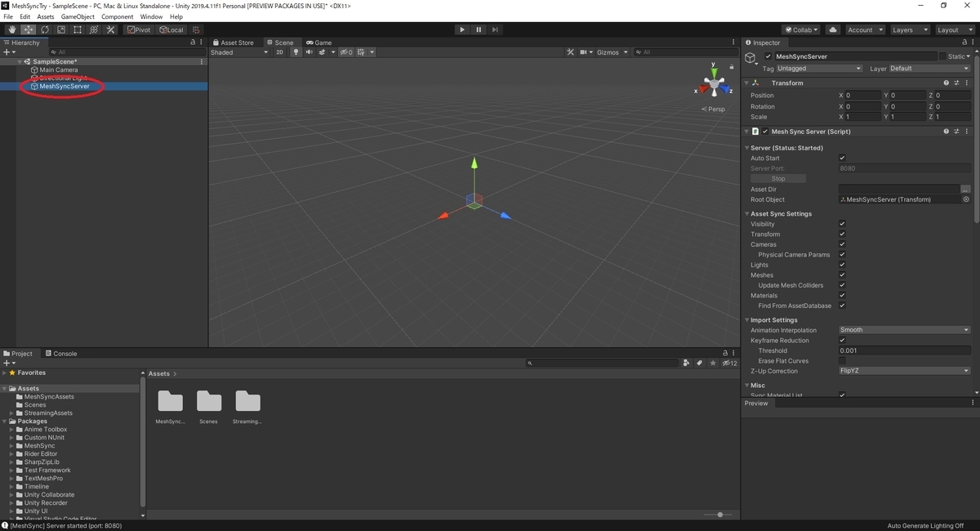The width and height of the screenshot is (980, 531).
Task: Select the Rect Transform tool
Action: pos(78,29)
